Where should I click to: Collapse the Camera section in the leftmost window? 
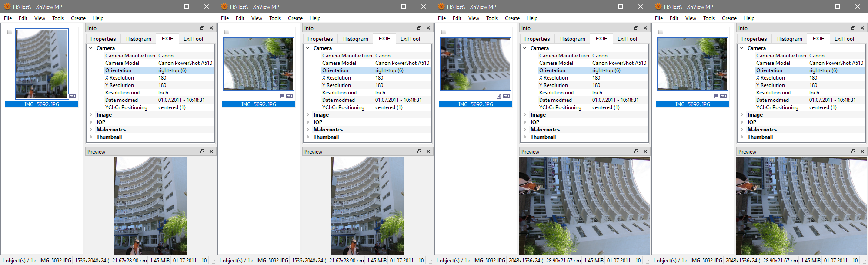click(x=91, y=48)
